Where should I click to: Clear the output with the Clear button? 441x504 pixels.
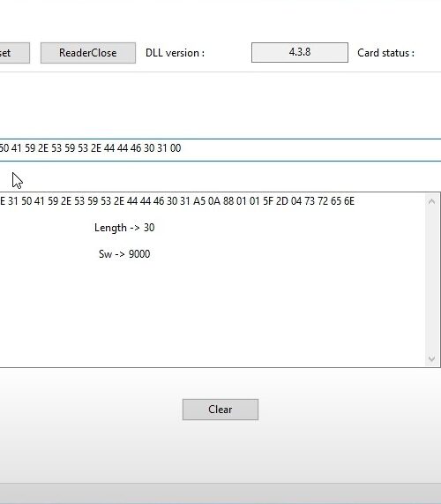pyautogui.click(x=220, y=410)
